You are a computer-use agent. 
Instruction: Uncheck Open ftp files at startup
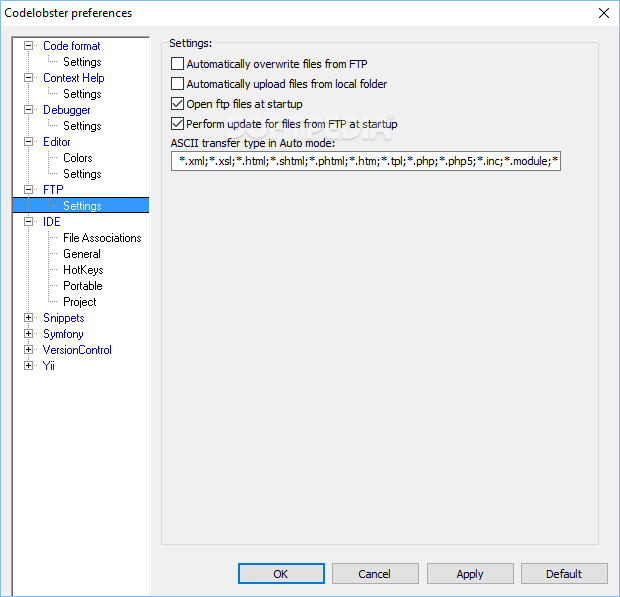pyautogui.click(x=177, y=104)
